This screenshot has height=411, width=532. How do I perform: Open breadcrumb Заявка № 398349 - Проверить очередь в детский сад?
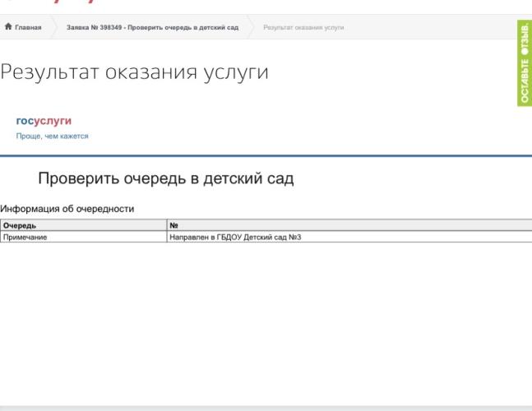pos(152,27)
